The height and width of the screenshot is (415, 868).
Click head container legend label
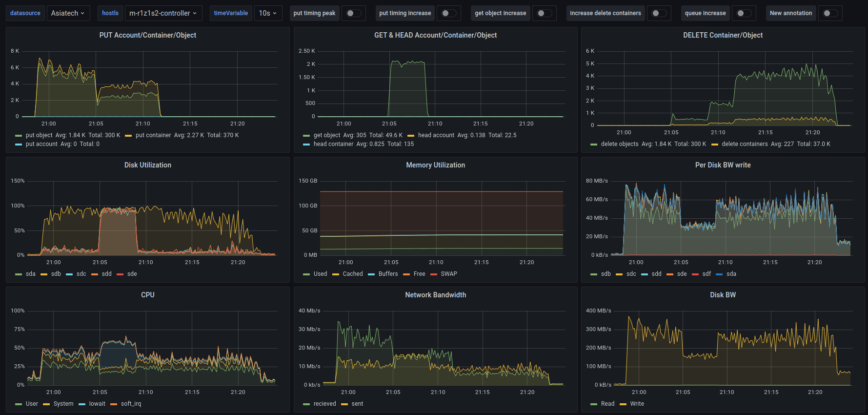333,144
